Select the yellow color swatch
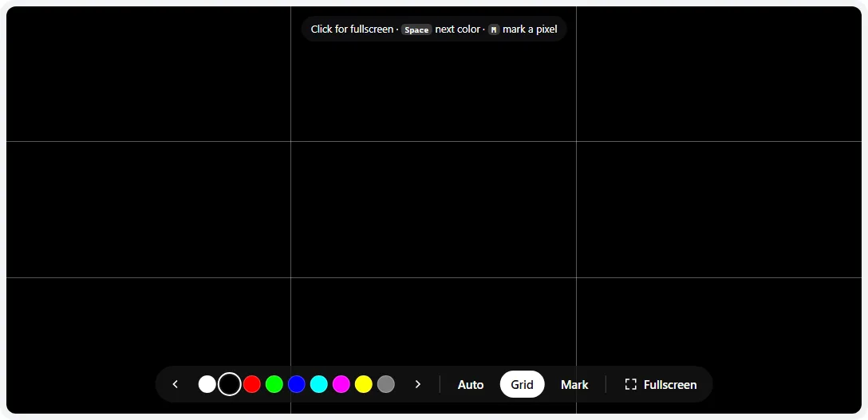This screenshot has height=420, width=868. (x=364, y=384)
